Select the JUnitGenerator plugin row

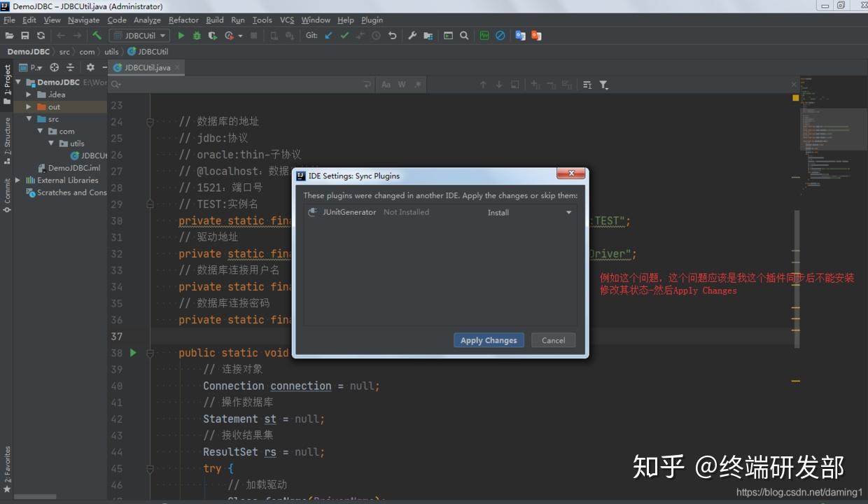(x=440, y=212)
